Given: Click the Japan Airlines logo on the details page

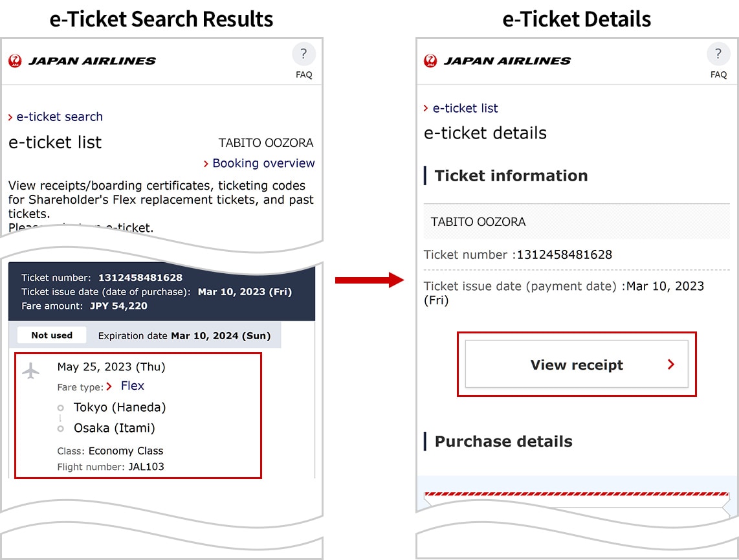Looking at the screenshot, I should [496, 61].
